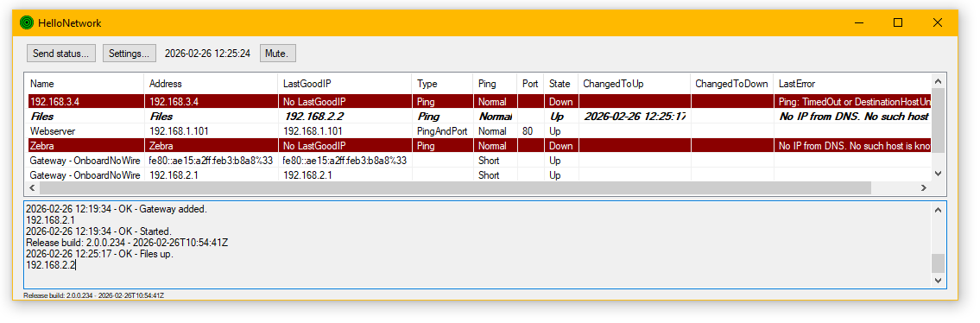Sort by the Address column header
Image resolution: width=980 pixels, height=323 pixels.
pos(212,84)
